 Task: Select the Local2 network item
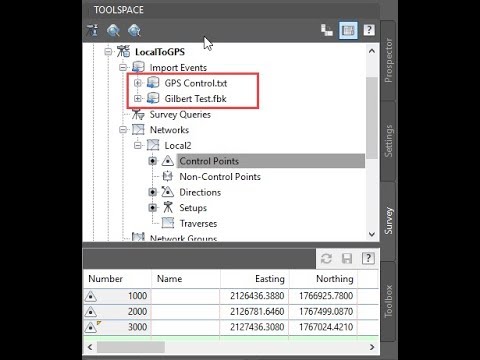click(178, 146)
